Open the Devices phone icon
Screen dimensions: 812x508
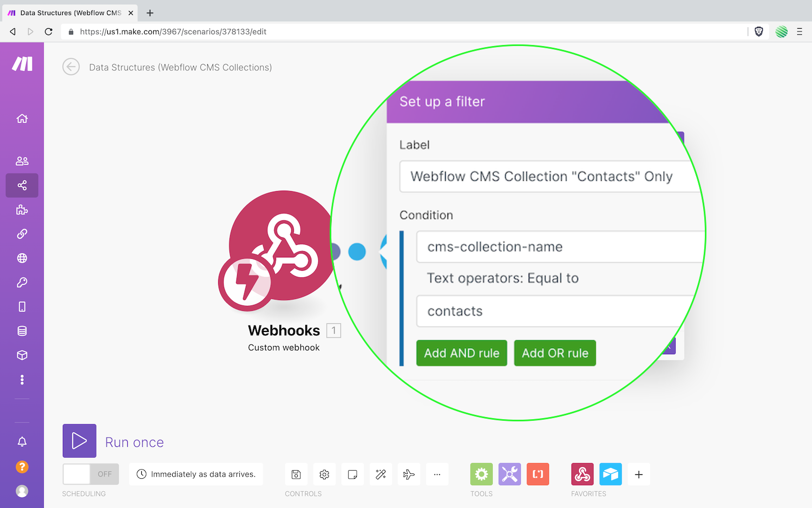(x=22, y=307)
